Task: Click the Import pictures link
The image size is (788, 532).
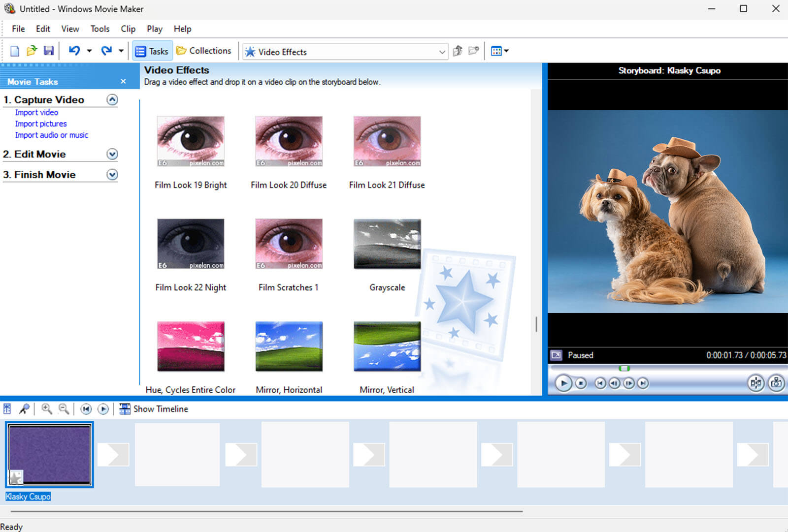Action: coord(41,124)
